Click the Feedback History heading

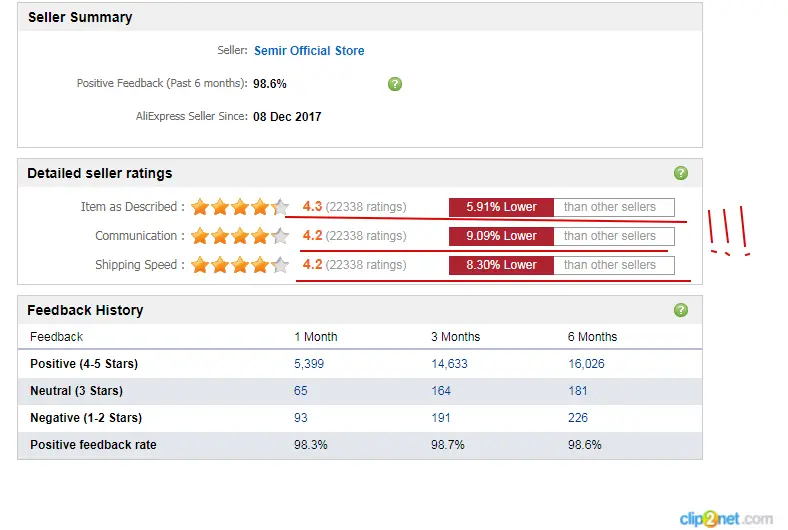(x=85, y=310)
